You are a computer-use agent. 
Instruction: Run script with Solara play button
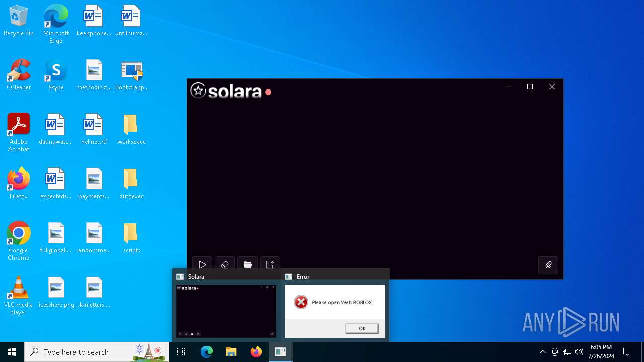pyautogui.click(x=202, y=265)
